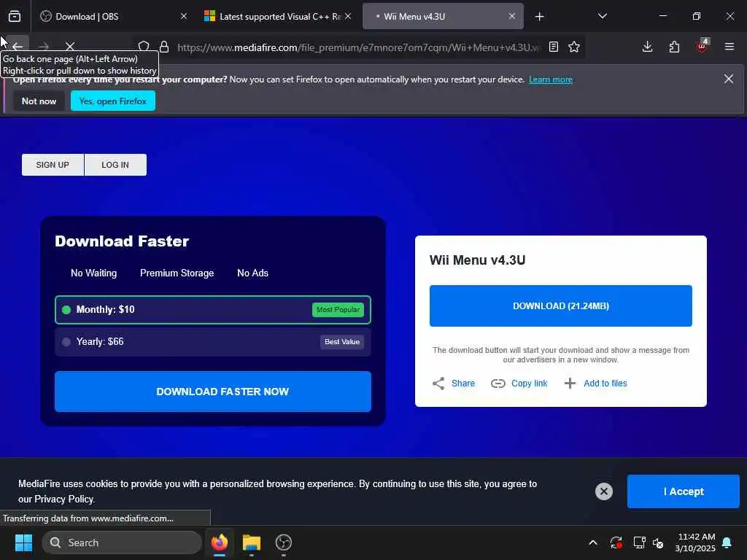747x560 pixels.
Task: Open the Privacy Policy link
Action: pos(64,499)
